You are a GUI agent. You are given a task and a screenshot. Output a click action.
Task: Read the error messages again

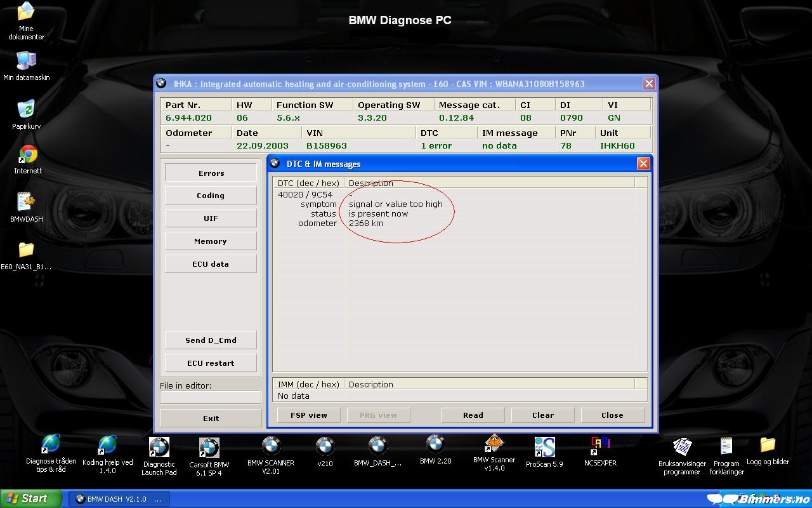pos(473,415)
